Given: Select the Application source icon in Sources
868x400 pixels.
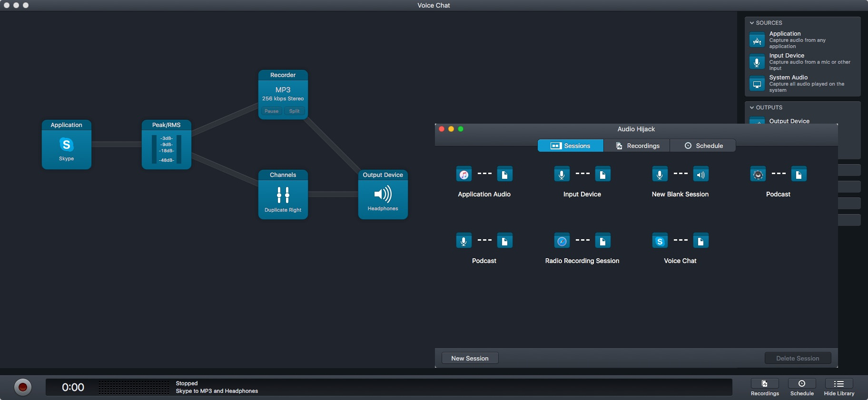Looking at the screenshot, I should [757, 40].
